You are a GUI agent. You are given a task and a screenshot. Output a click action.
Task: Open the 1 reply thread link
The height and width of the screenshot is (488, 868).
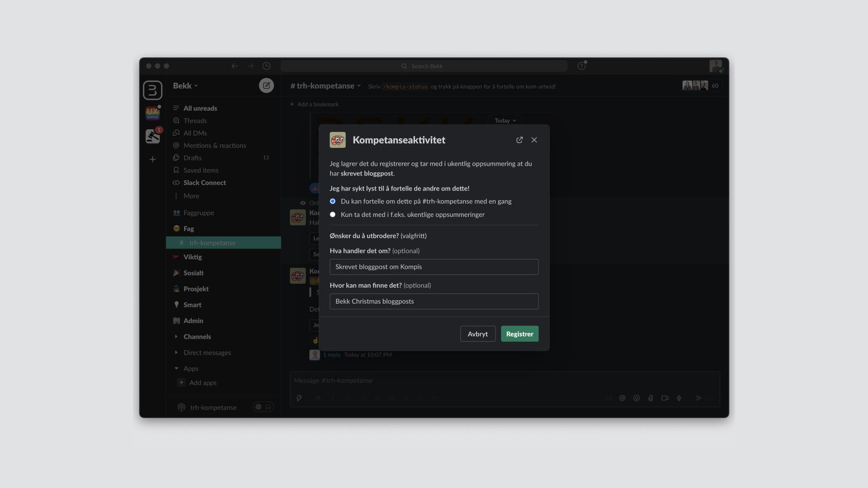coord(331,355)
